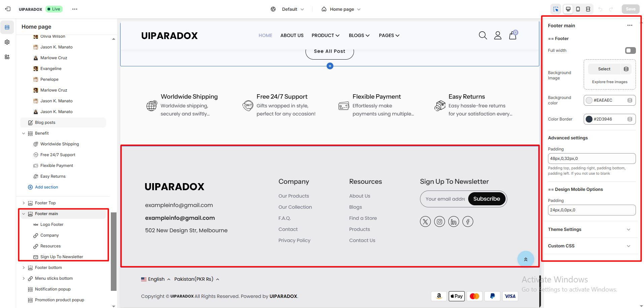The width and height of the screenshot is (644, 308).
Task: Open the apps icon in left rail
Action: pos(7,57)
